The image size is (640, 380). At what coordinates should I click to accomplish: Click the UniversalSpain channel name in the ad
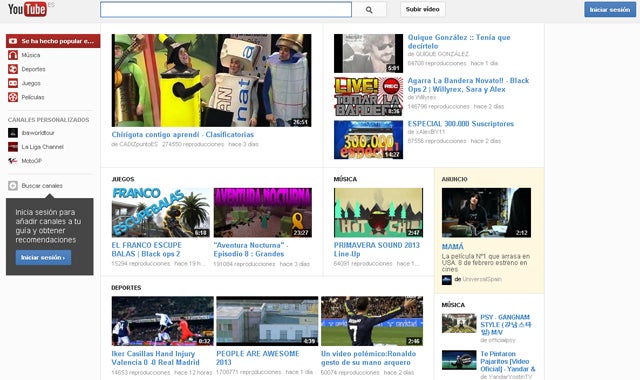point(482,280)
